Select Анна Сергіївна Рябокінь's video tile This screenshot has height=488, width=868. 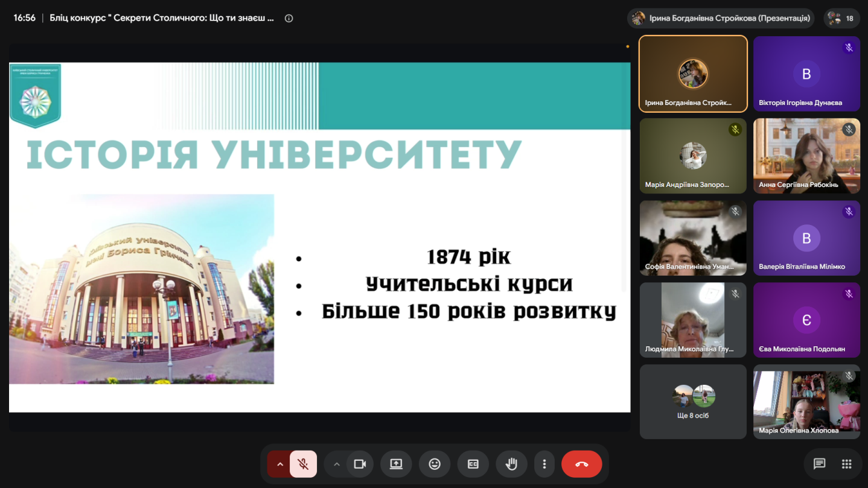click(806, 156)
